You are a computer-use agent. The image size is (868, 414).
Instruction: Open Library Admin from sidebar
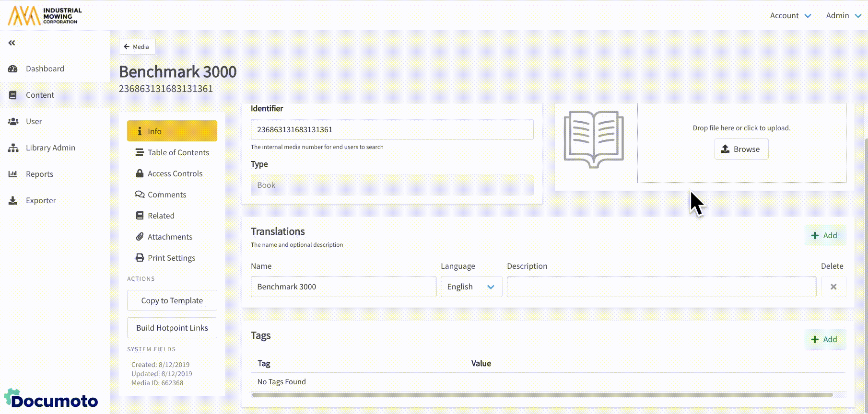(50, 148)
